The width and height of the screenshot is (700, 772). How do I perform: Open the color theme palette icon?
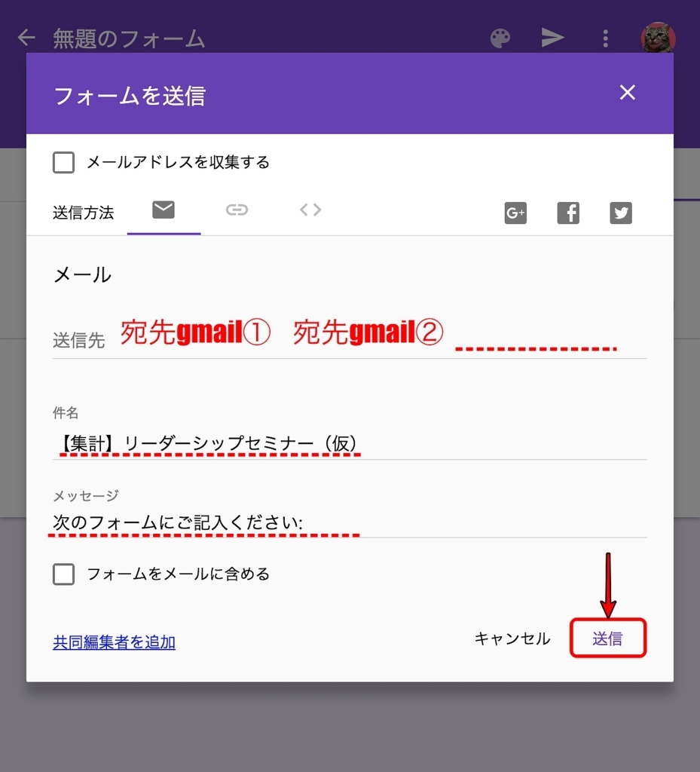click(500, 38)
